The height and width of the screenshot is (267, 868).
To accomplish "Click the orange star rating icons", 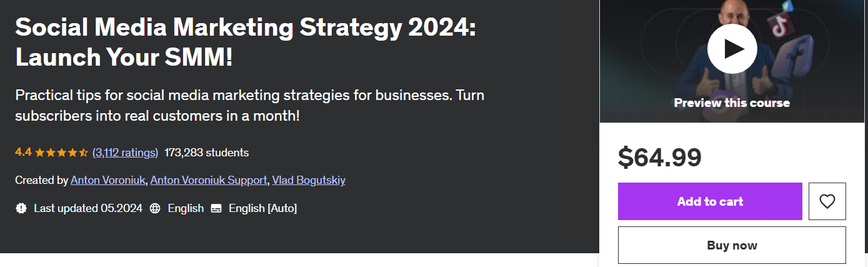I will pos(61,153).
